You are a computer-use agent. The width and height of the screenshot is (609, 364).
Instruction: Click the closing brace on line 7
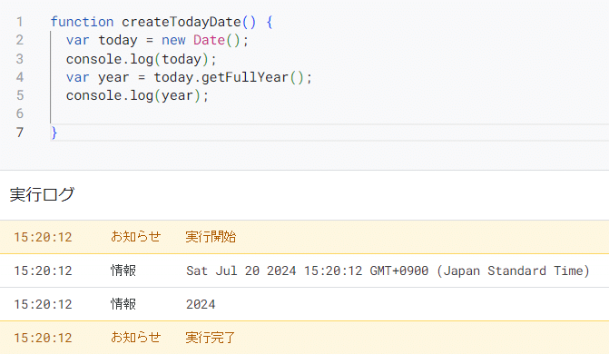(54, 133)
